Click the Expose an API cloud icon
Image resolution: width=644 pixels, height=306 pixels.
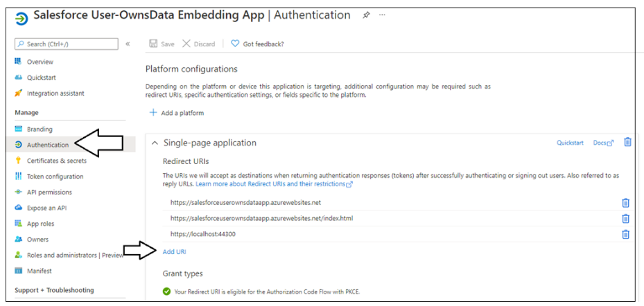click(18, 208)
